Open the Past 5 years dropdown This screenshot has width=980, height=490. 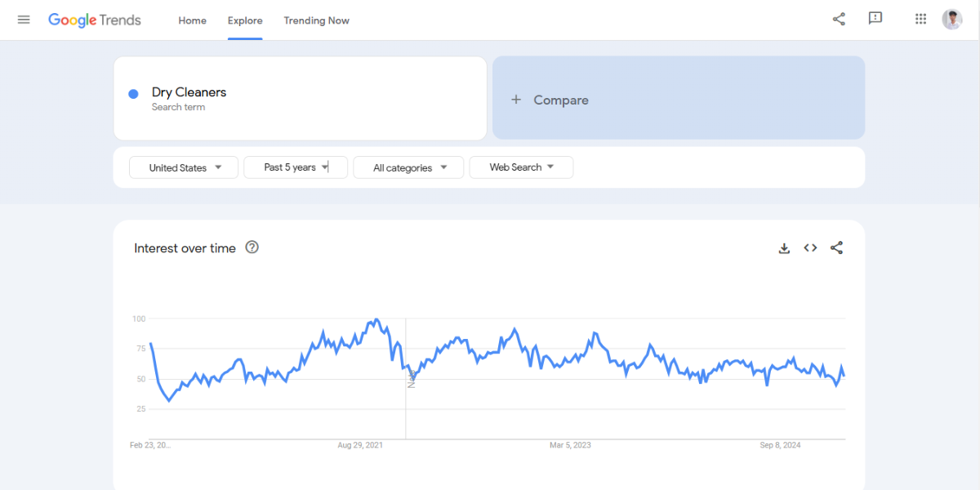pos(296,167)
